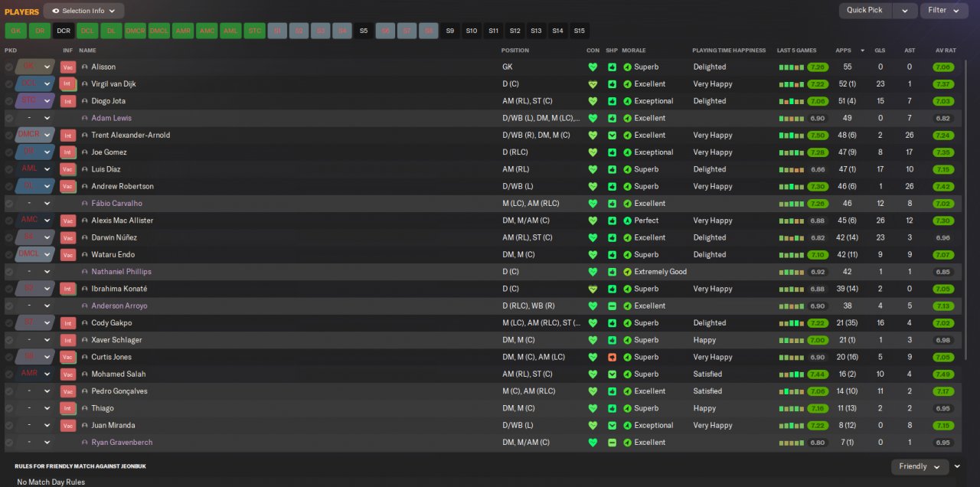Click Mohamed Salah's last 5 games form bars
980x487 pixels.
(792, 374)
